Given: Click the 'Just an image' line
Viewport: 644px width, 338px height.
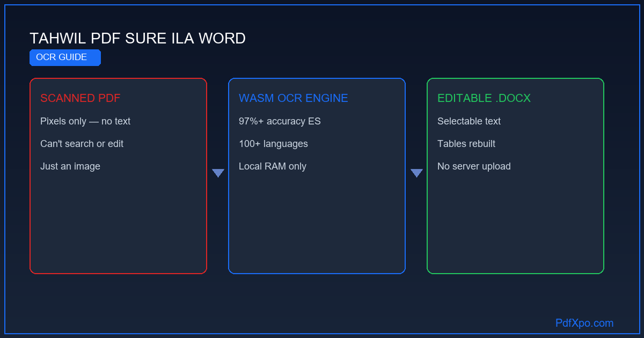Looking at the screenshot, I should coord(70,166).
